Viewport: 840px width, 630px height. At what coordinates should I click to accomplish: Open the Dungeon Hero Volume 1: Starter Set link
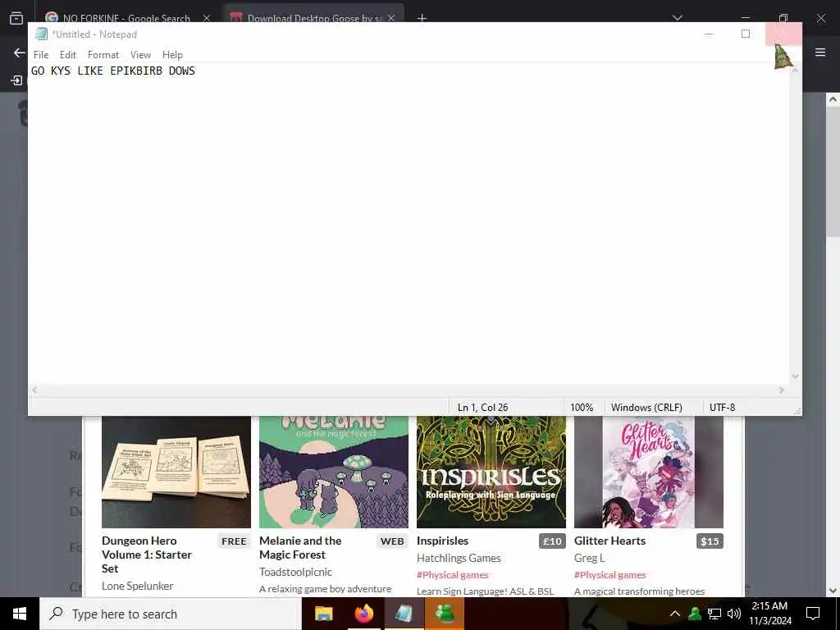pyautogui.click(x=147, y=555)
